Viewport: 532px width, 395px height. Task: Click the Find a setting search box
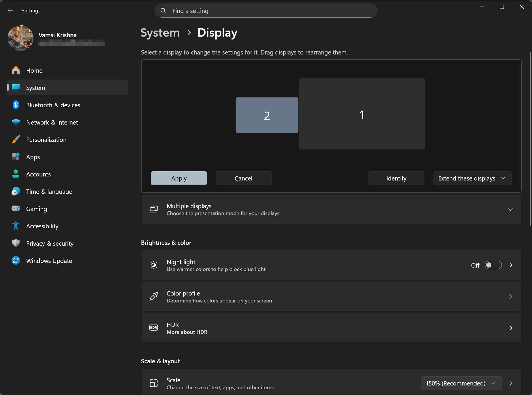click(266, 11)
